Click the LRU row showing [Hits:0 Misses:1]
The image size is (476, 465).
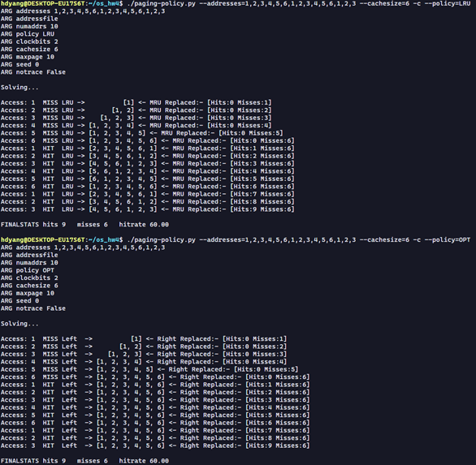point(136,102)
